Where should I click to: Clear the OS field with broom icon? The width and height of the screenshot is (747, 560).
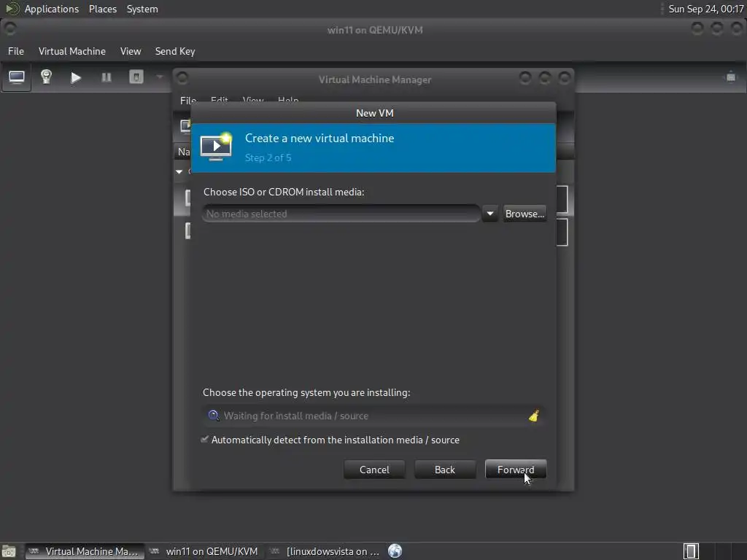click(534, 416)
